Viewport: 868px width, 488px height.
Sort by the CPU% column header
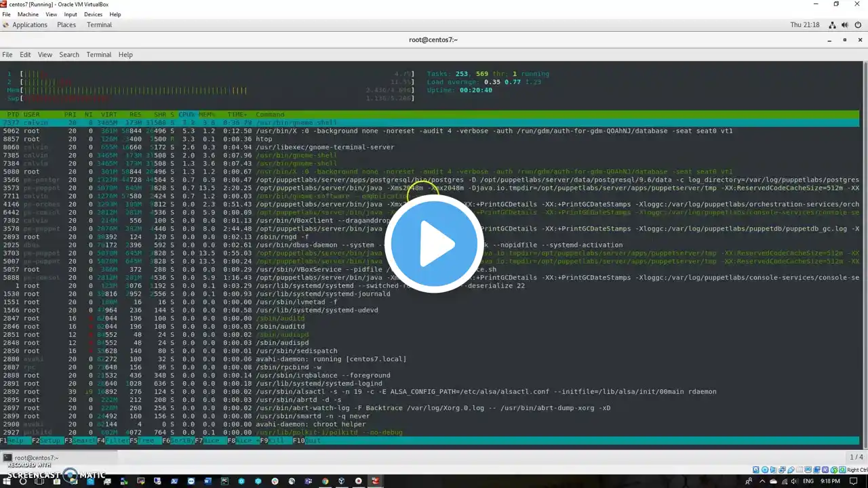tap(186, 115)
